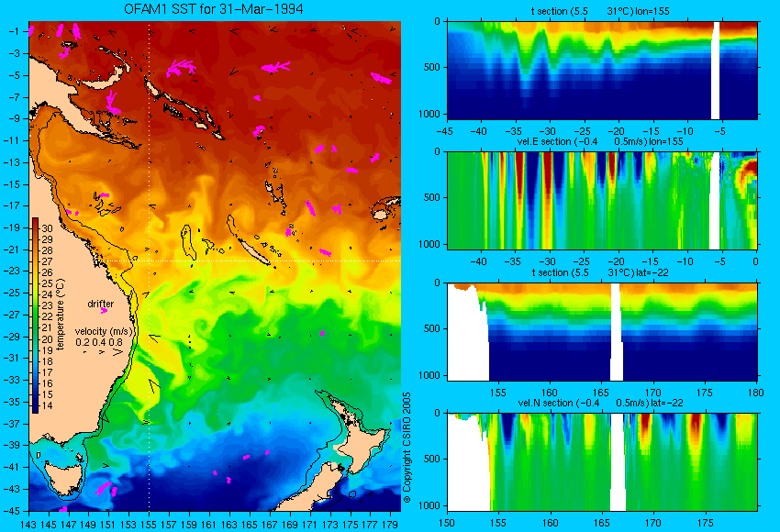Click the "500" depth tick of the vel.E section
The height and width of the screenshot is (532, 780).
[x=432, y=197]
